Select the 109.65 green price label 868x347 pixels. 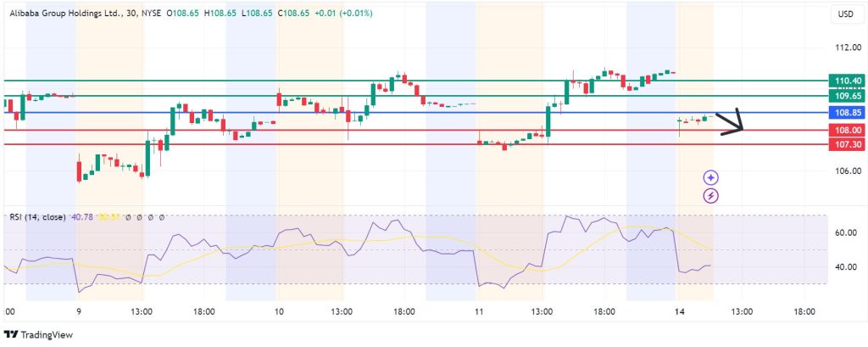847,96
